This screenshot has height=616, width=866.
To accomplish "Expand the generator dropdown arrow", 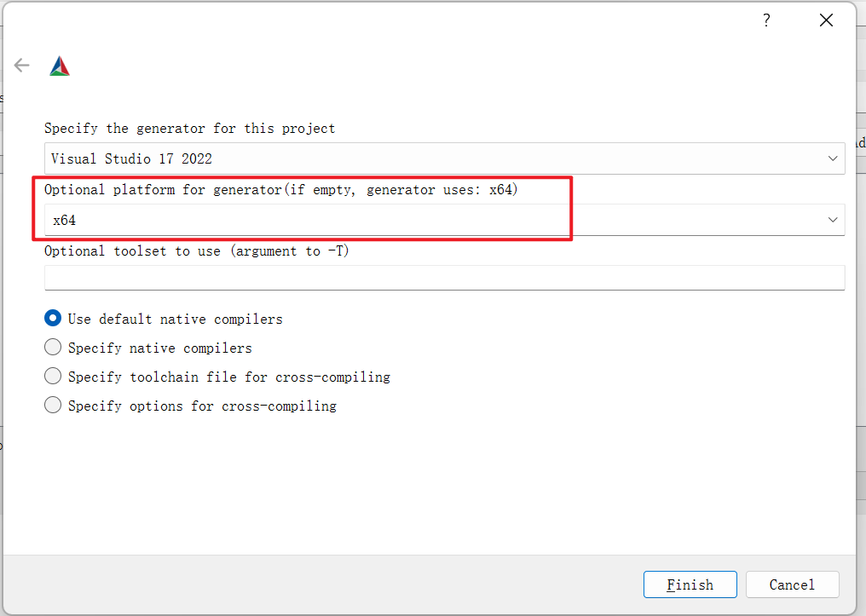I will [x=833, y=158].
